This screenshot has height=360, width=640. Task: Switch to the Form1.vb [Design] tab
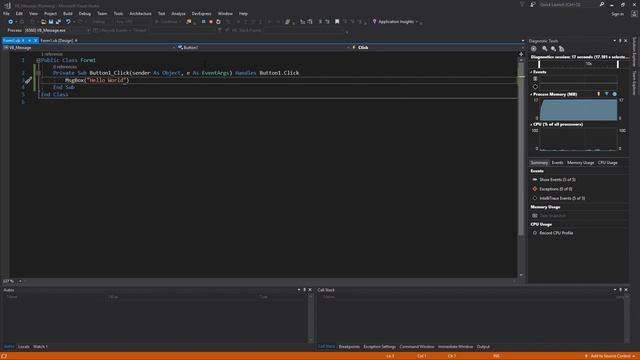coord(57,40)
